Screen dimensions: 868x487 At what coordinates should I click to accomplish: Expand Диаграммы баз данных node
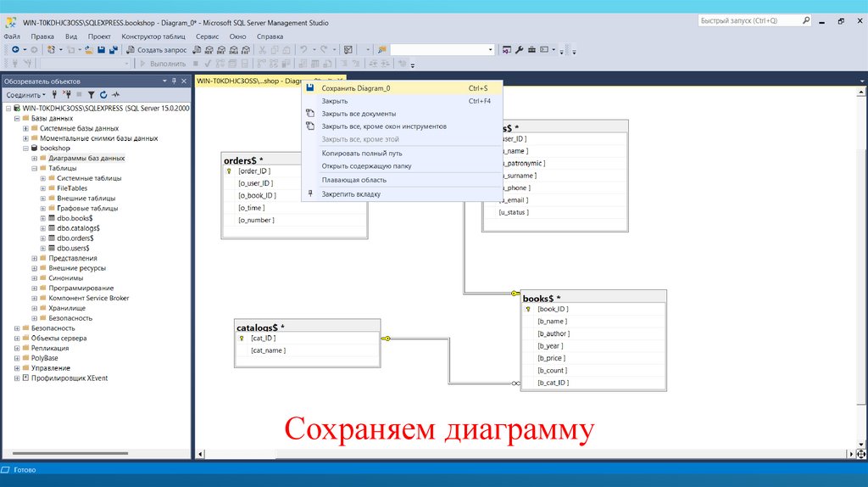click(x=34, y=159)
